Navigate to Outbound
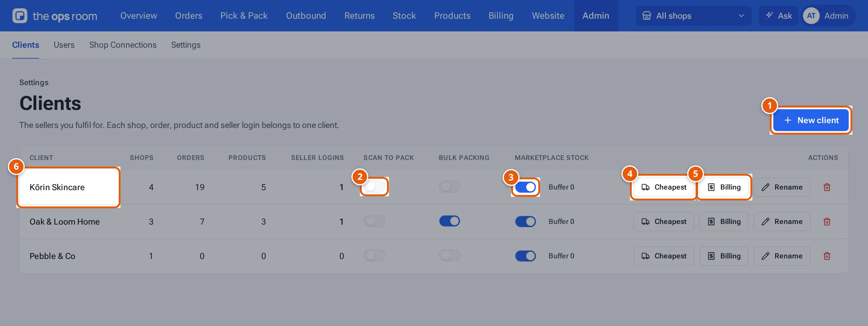This screenshot has width=868, height=326. 306,15
